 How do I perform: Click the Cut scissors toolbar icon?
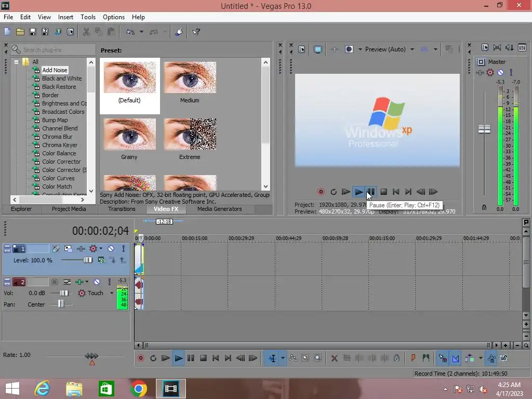pyautogui.click(x=87, y=32)
